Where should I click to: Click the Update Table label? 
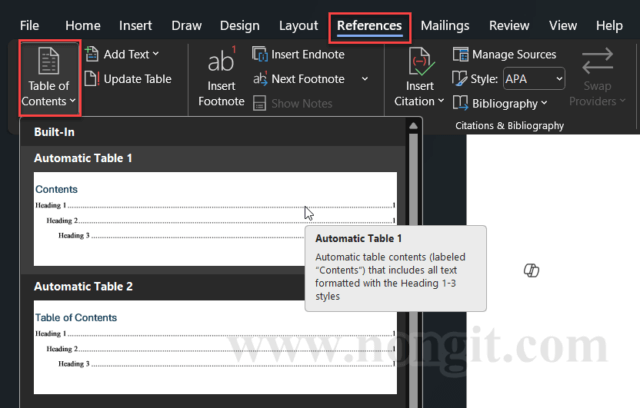(138, 79)
